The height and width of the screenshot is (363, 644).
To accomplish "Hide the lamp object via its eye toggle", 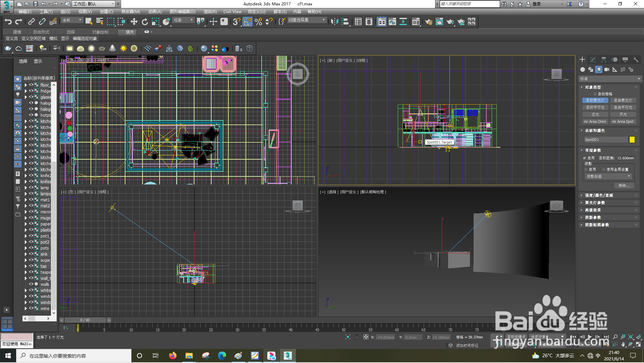I will tap(31, 188).
